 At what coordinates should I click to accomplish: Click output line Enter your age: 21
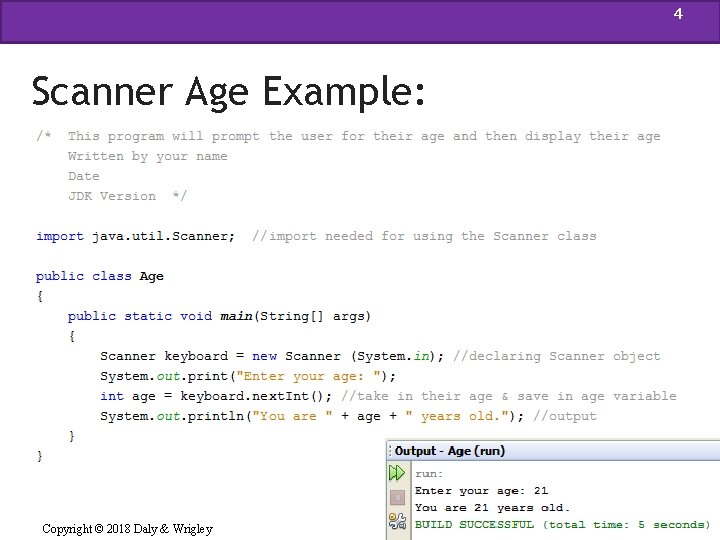481,490
